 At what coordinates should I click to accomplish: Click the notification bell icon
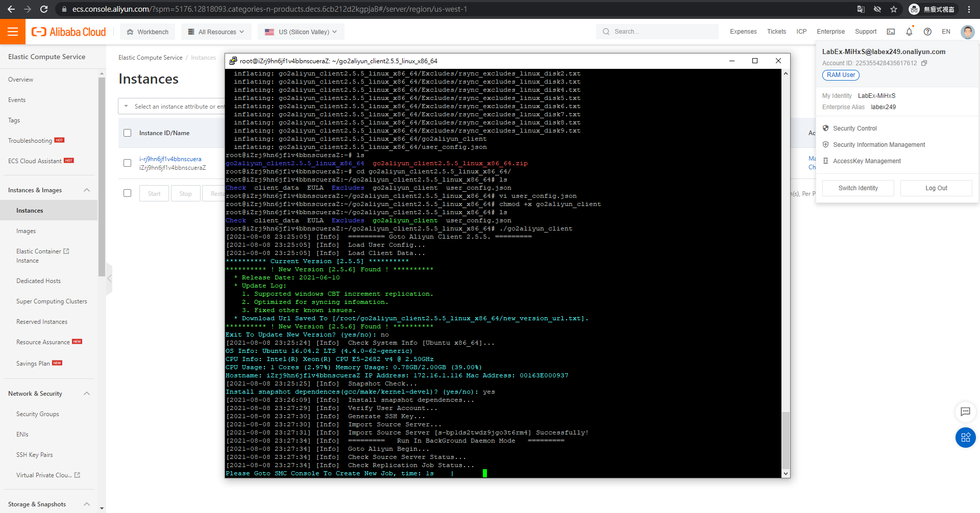909,32
